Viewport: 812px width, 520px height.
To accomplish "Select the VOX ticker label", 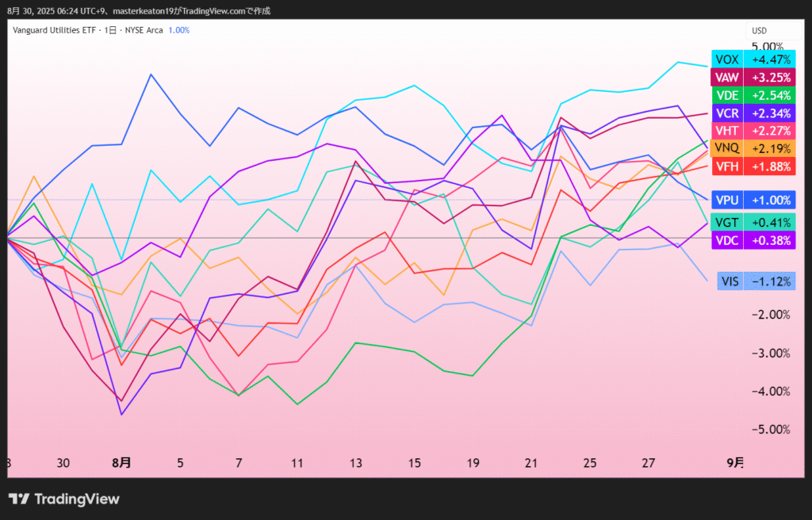I will 727,59.
